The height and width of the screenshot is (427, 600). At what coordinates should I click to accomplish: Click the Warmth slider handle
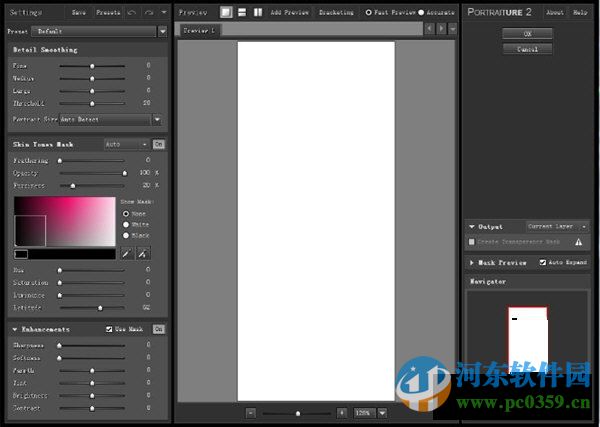click(x=92, y=371)
